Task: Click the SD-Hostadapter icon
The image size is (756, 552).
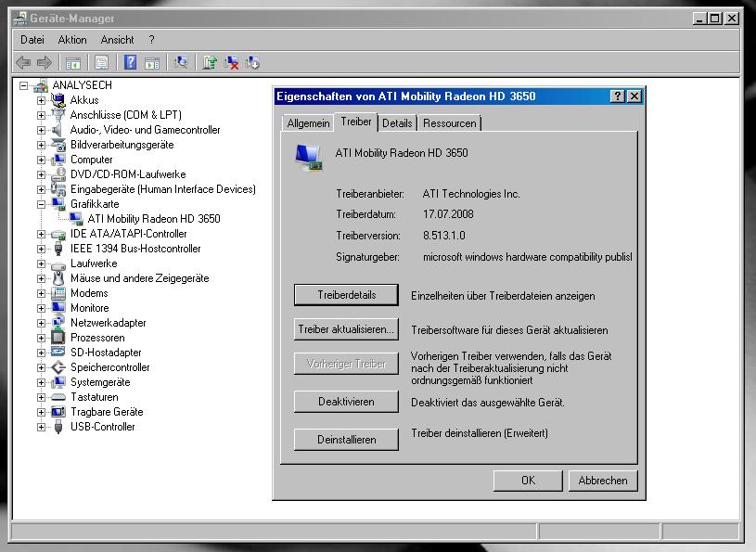Action: click(58, 352)
